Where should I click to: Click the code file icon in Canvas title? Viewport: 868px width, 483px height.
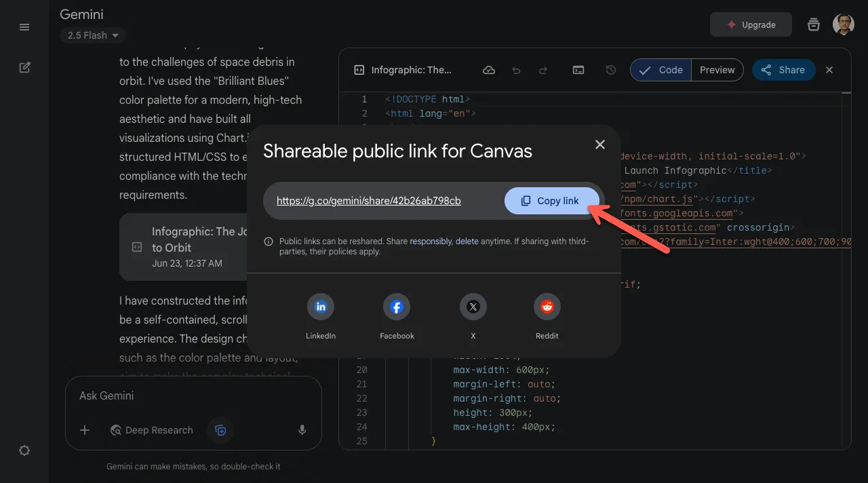(x=359, y=70)
